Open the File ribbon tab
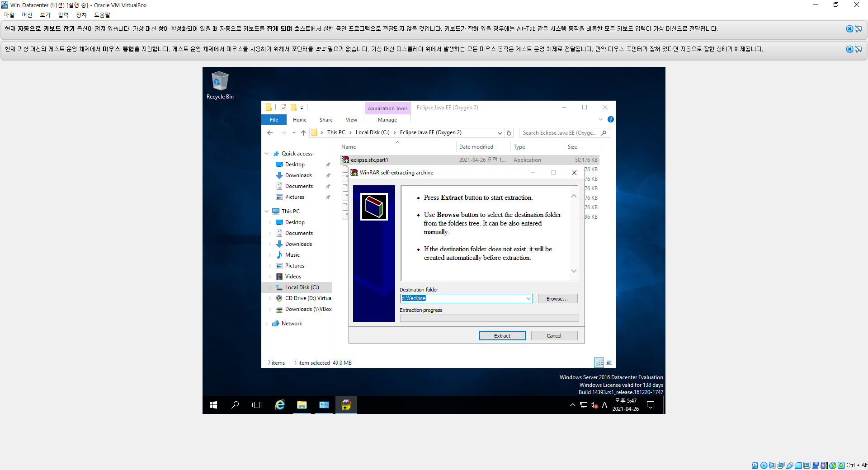 (274, 120)
